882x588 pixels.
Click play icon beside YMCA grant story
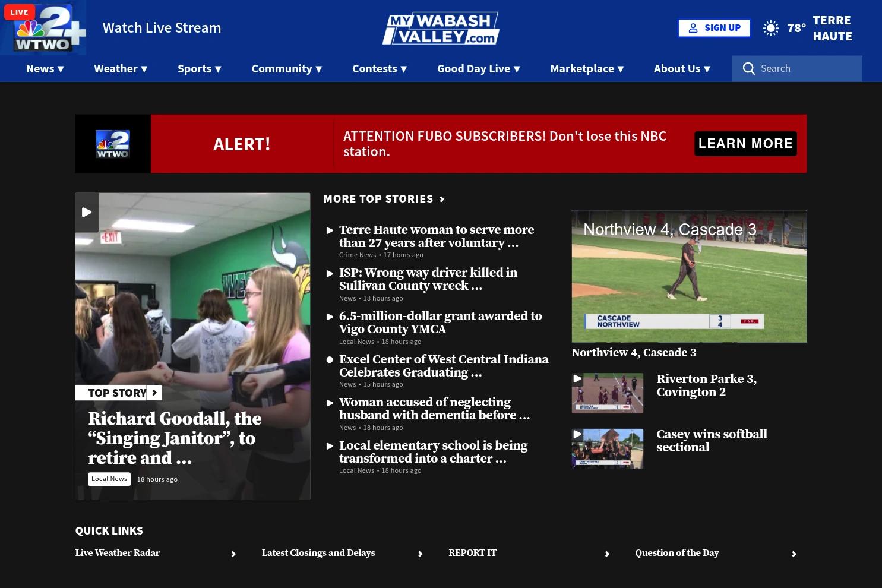click(330, 317)
